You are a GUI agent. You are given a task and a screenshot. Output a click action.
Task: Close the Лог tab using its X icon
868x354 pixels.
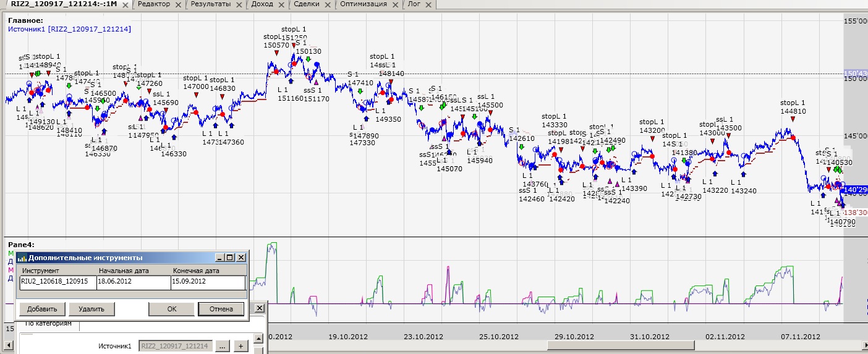(x=429, y=5)
